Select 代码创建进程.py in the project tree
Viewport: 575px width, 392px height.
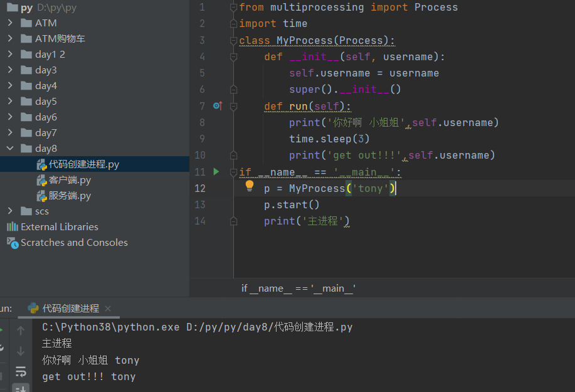[x=83, y=164]
